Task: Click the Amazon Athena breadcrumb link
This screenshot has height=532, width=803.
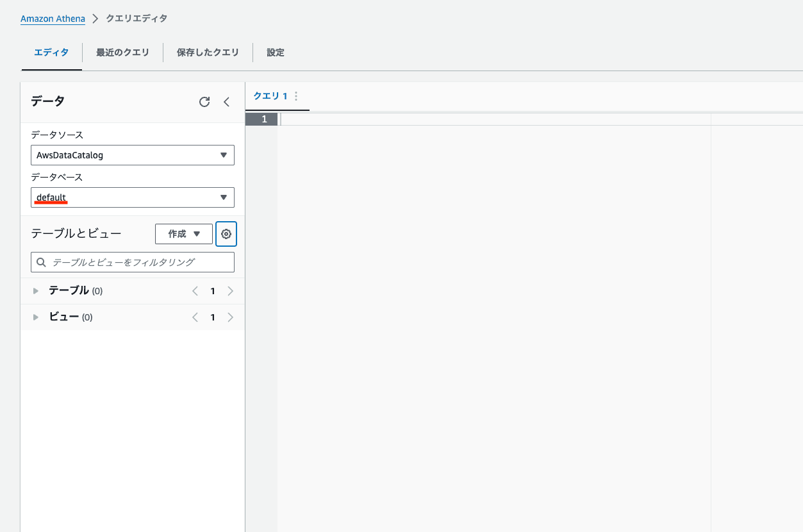Action: (53, 19)
